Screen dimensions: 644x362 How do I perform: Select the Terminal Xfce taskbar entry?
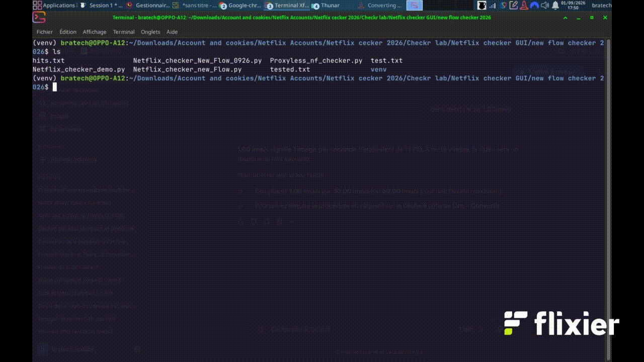(x=288, y=6)
